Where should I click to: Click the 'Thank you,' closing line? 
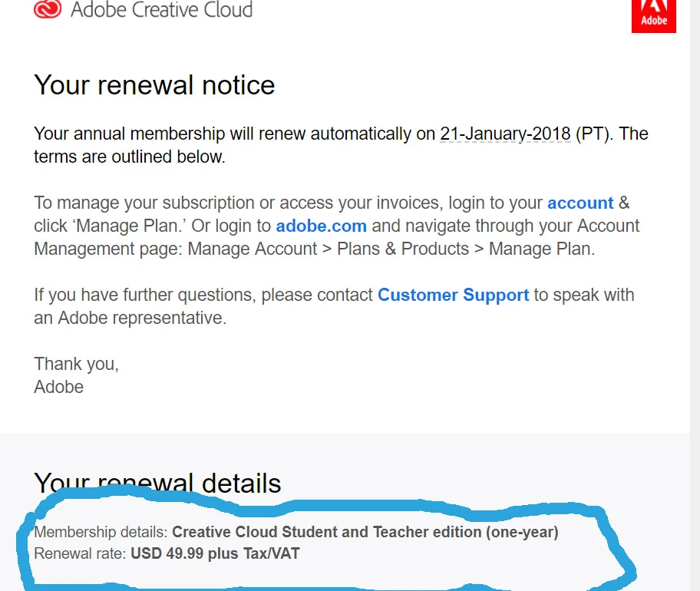click(x=76, y=365)
